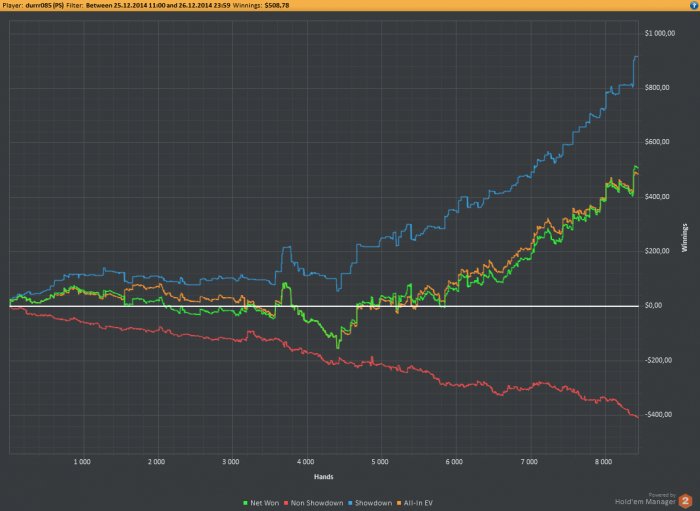Screen dimensions: 700x511
Task: Toggle the All-In EV legend entry
Action: (x=414, y=503)
